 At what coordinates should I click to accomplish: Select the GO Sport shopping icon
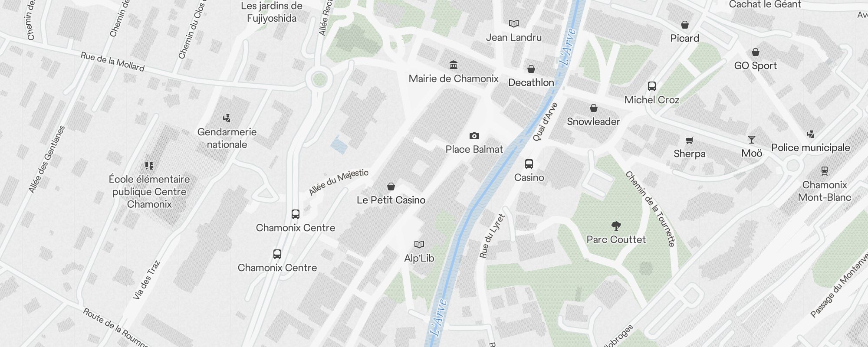pyautogui.click(x=756, y=52)
